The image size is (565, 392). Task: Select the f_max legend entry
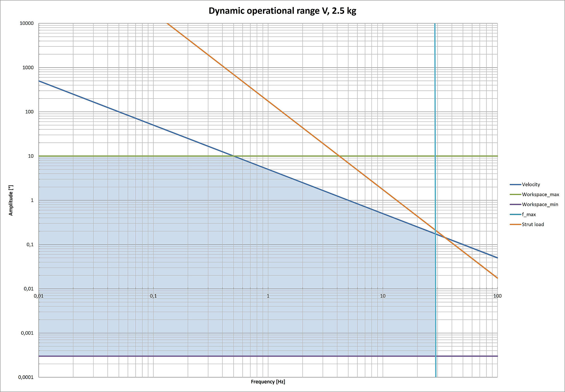tap(529, 215)
